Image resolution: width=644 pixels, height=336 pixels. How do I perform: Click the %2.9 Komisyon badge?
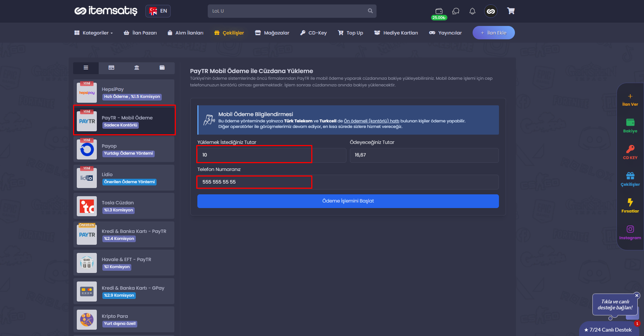coord(119,296)
